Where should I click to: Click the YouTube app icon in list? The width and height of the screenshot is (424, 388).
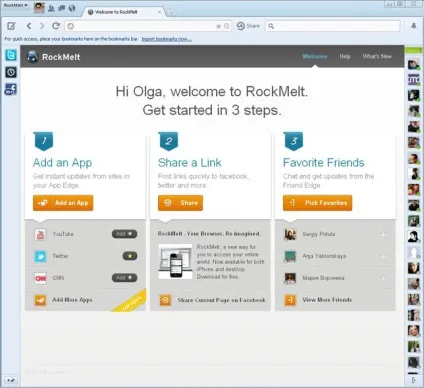pos(41,234)
